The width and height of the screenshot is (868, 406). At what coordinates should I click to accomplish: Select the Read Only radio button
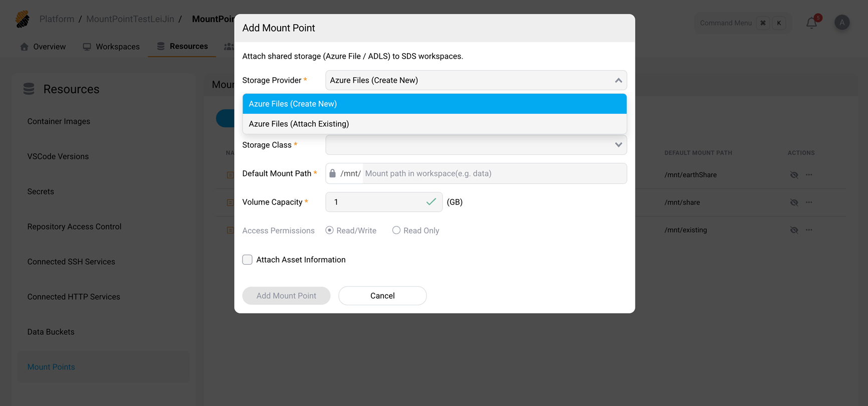pyautogui.click(x=396, y=231)
